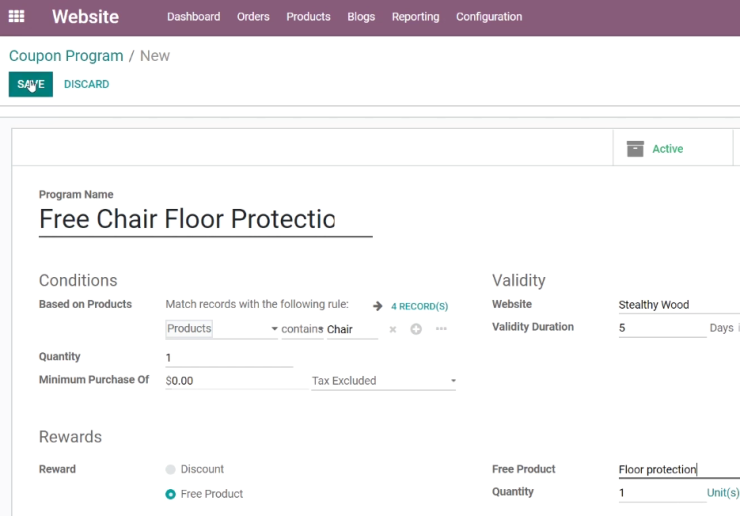Screen dimensions: 740x516
Task: Click the DISCARD button
Action: coord(86,84)
